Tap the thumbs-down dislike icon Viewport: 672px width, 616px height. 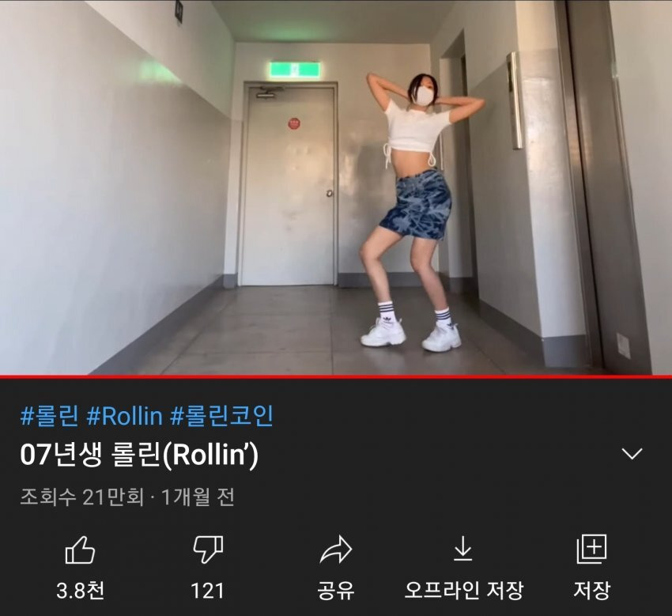[208, 550]
